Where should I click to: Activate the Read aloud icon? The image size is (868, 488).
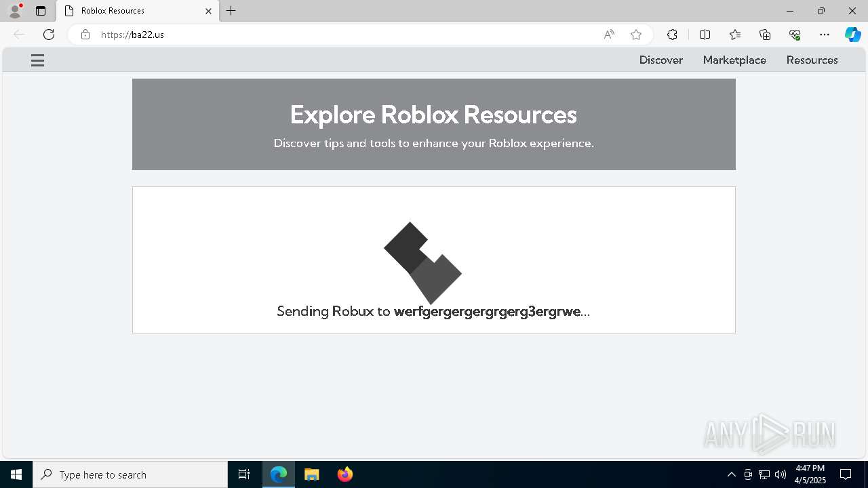click(609, 35)
